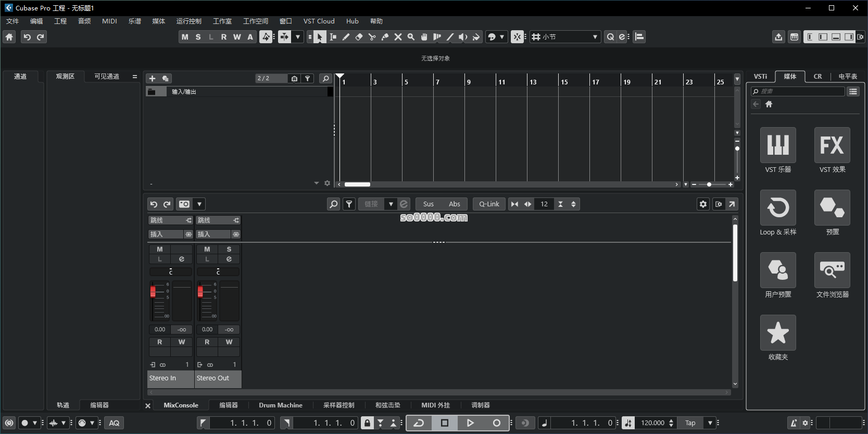This screenshot has height=434, width=868.
Task: Toggle global Write W automation button
Action: click(x=237, y=37)
